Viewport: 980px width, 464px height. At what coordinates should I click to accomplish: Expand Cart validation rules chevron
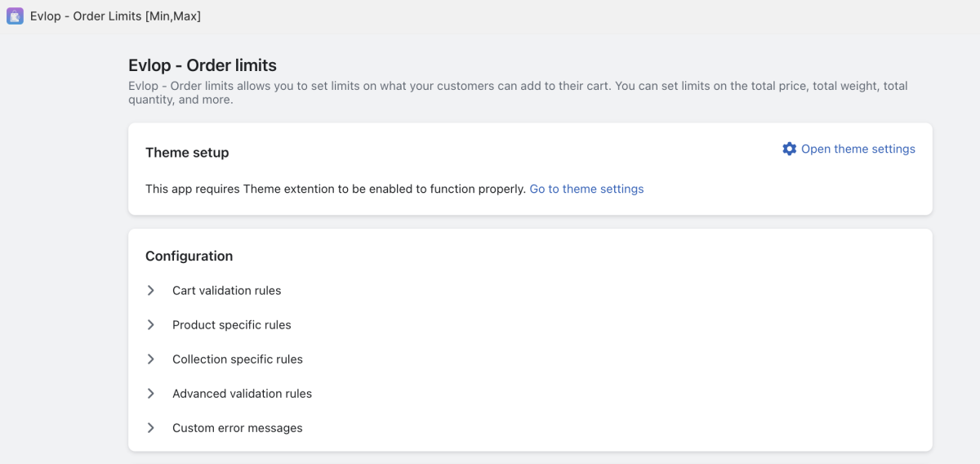click(x=151, y=291)
